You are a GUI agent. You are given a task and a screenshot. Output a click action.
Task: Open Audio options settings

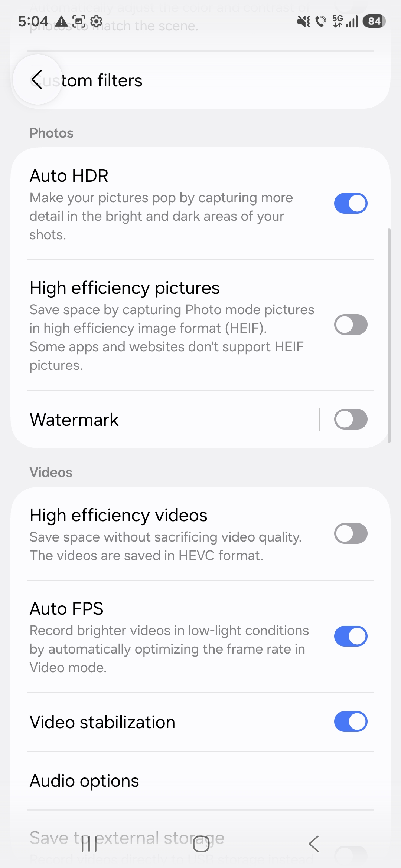[84, 781]
